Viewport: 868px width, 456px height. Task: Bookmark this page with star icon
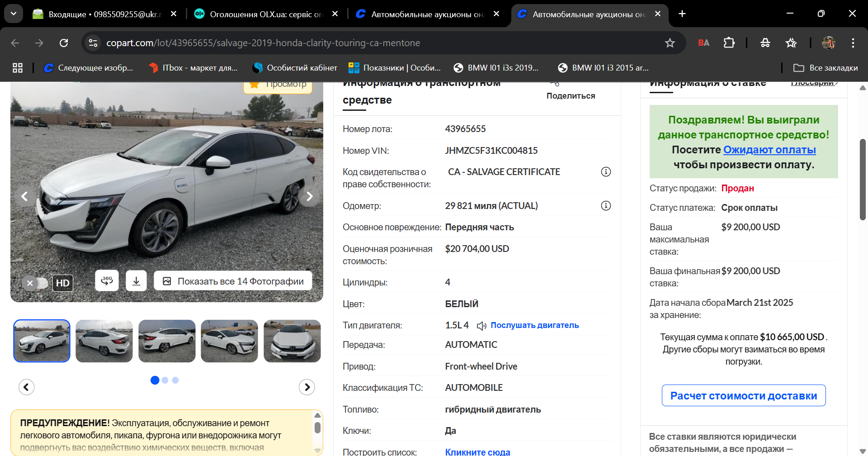(x=670, y=43)
